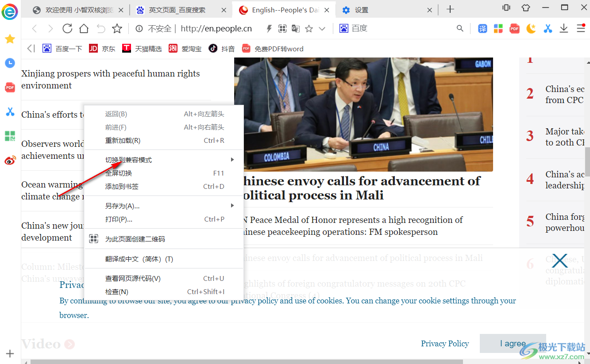The image size is (590, 364).
Task: Click the favorites star next to home
Action: (117, 29)
